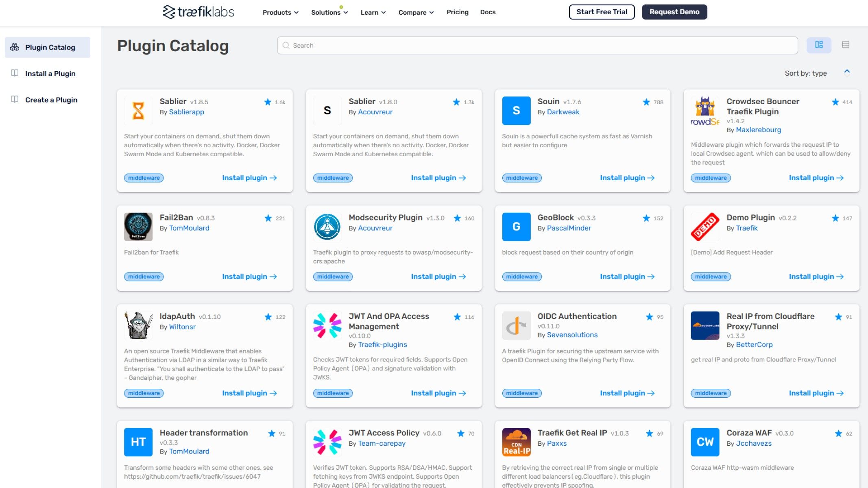Viewport: 868px width, 488px height.
Task: Install plugin for GeoBlock
Action: coord(627,277)
